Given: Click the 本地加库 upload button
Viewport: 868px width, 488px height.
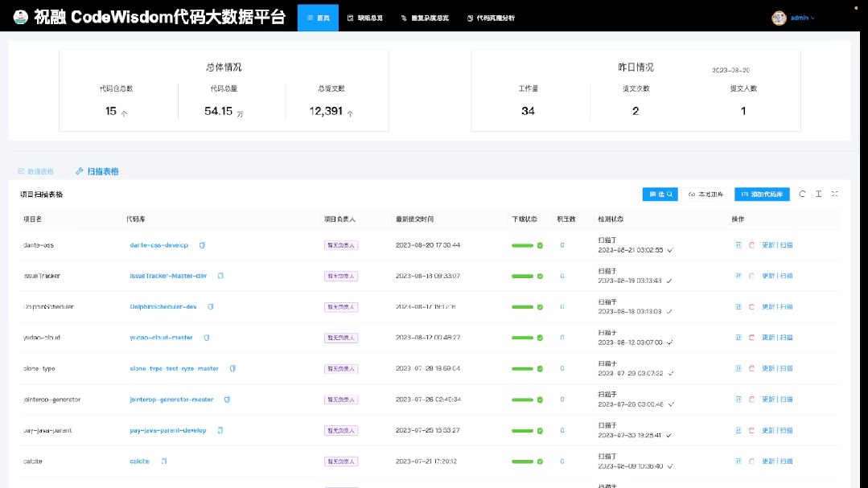Looking at the screenshot, I should click(706, 195).
